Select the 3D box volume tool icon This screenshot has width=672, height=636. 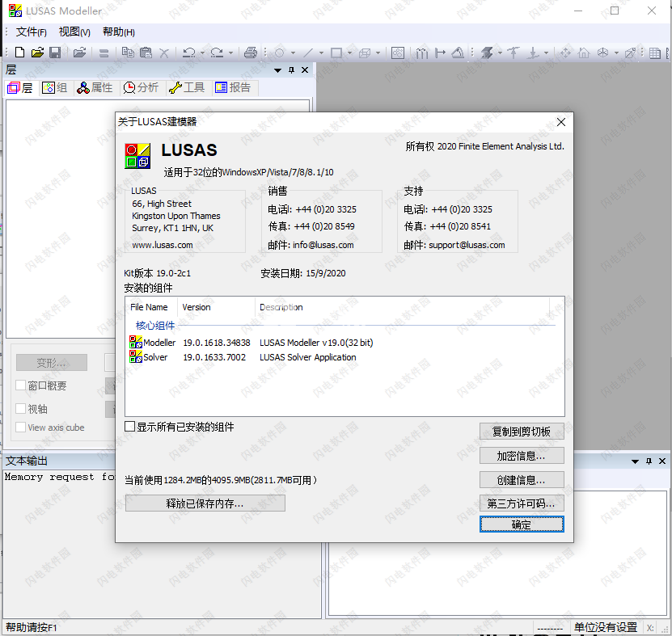pos(365,53)
